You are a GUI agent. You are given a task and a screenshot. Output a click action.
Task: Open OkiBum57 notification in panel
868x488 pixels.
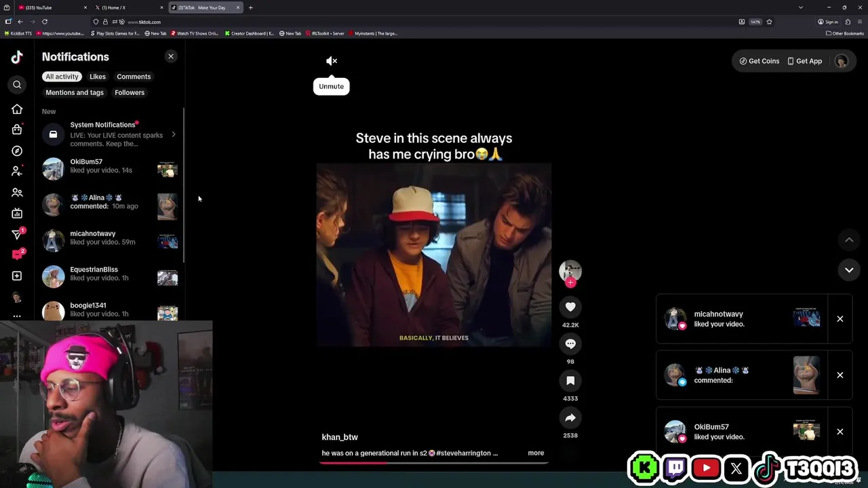pyautogui.click(x=110, y=169)
